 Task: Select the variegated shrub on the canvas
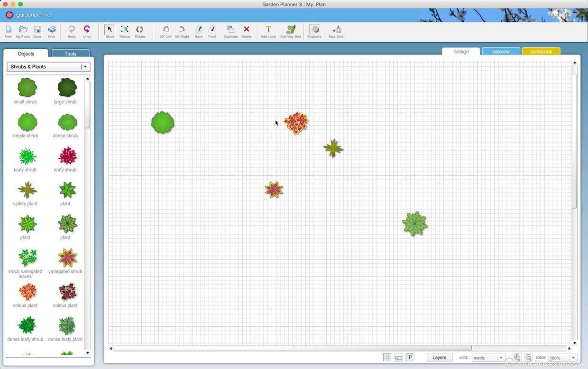tap(274, 190)
